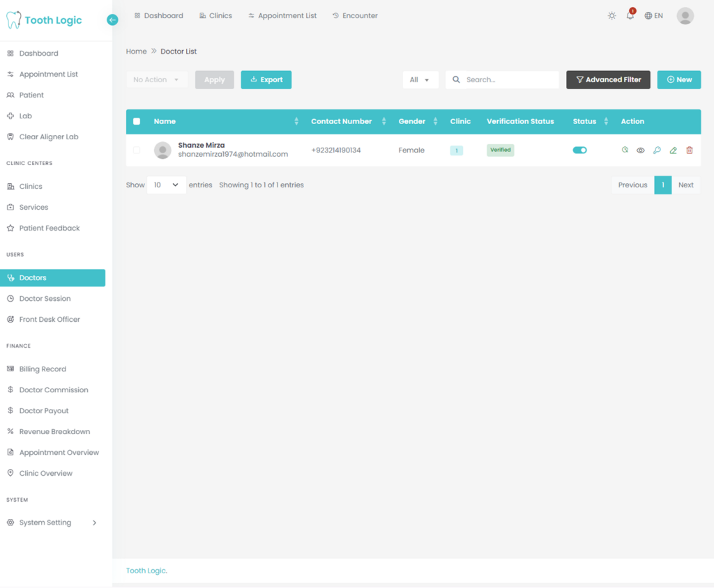Open the No Action bulk dropdown
The width and height of the screenshot is (714, 588).
(x=156, y=79)
